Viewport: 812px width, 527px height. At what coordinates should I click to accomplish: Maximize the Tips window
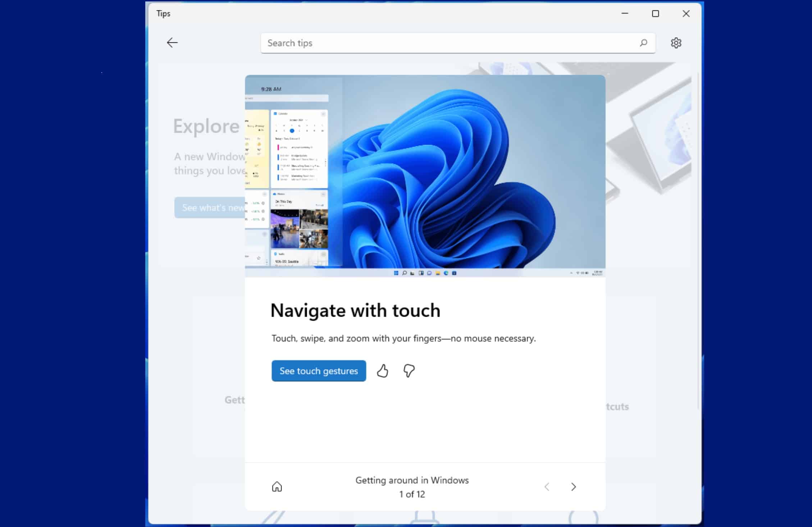[656, 13]
